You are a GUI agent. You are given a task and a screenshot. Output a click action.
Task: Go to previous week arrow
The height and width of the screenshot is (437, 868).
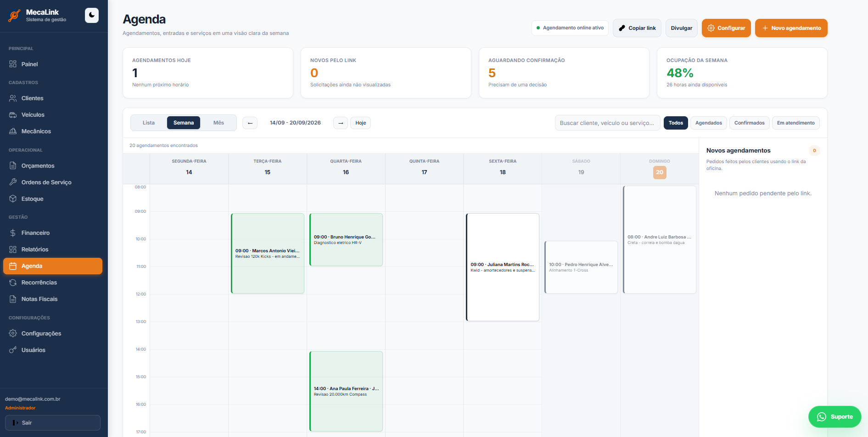point(250,123)
